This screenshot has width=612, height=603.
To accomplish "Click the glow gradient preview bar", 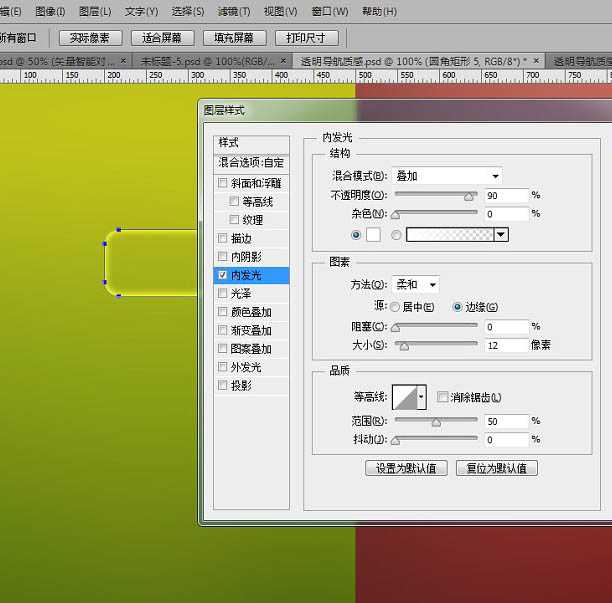I will pyautogui.click(x=450, y=235).
